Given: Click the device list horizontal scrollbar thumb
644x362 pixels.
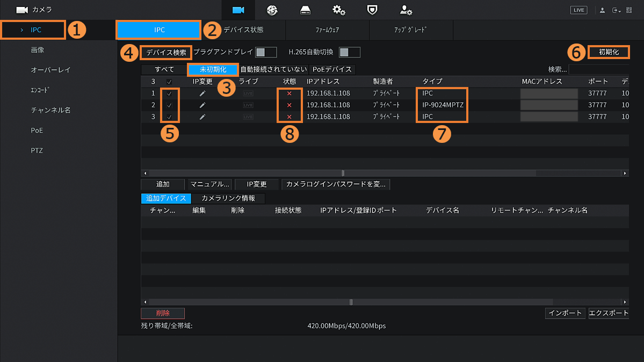Looking at the screenshot, I should 343,173.
